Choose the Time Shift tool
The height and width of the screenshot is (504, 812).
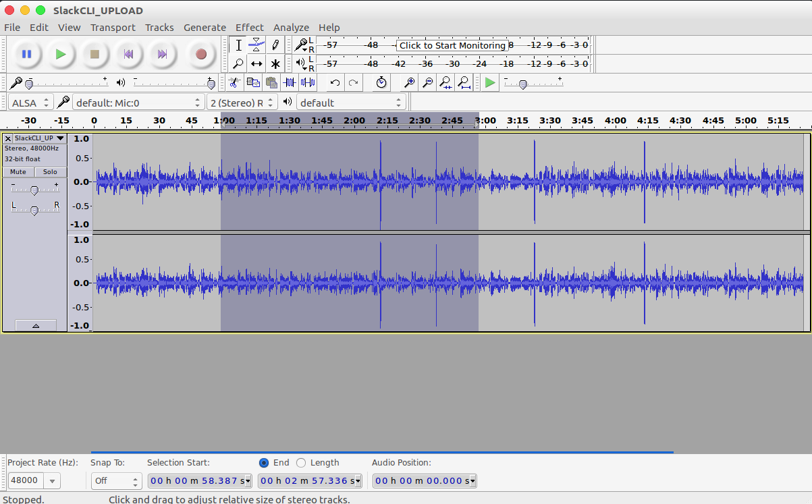tap(256, 64)
